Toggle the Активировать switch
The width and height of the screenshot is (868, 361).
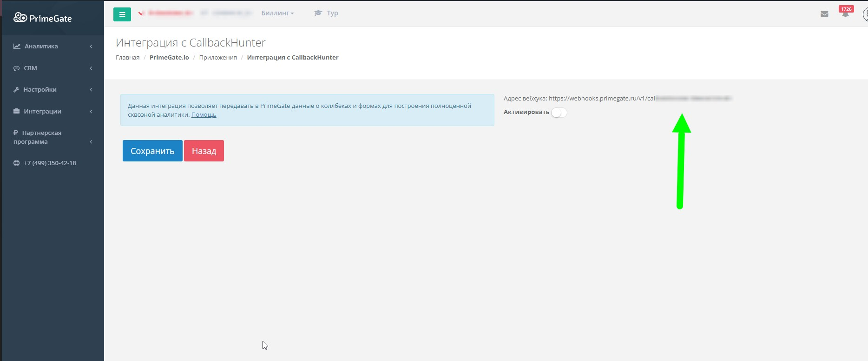pyautogui.click(x=559, y=113)
